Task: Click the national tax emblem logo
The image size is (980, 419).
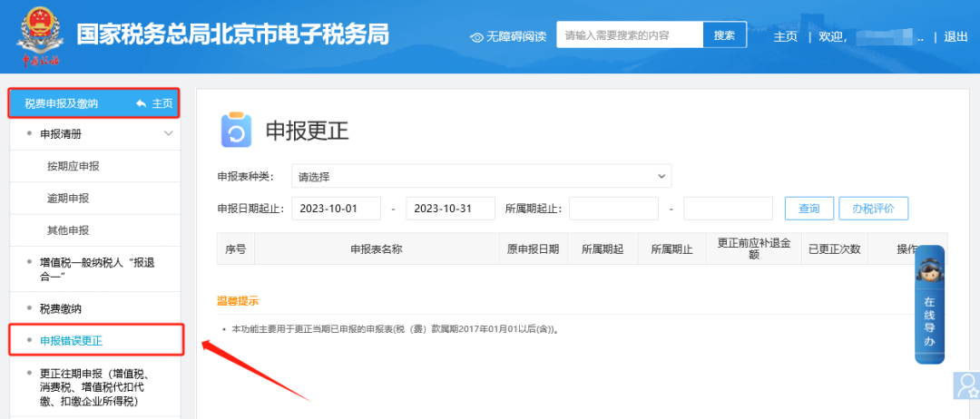Action: click(40, 36)
